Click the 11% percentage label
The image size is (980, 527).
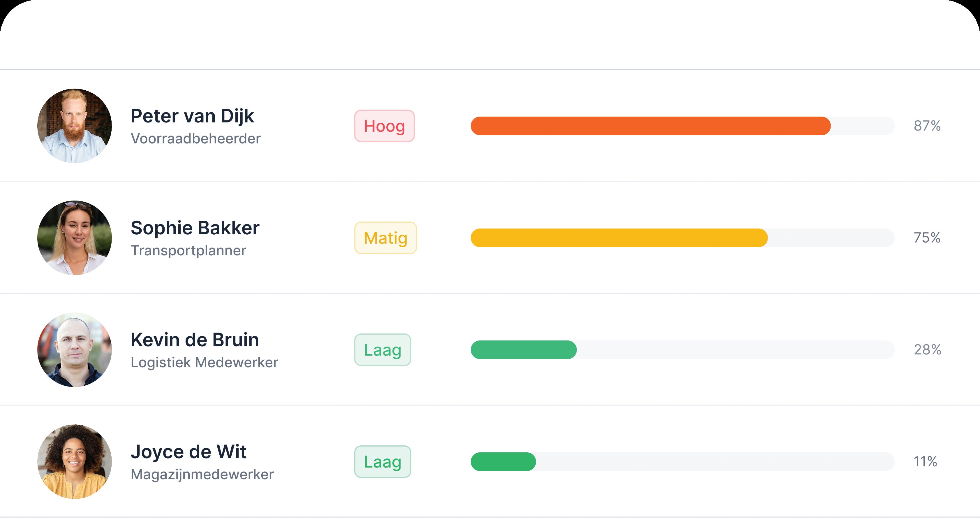(x=925, y=462)
